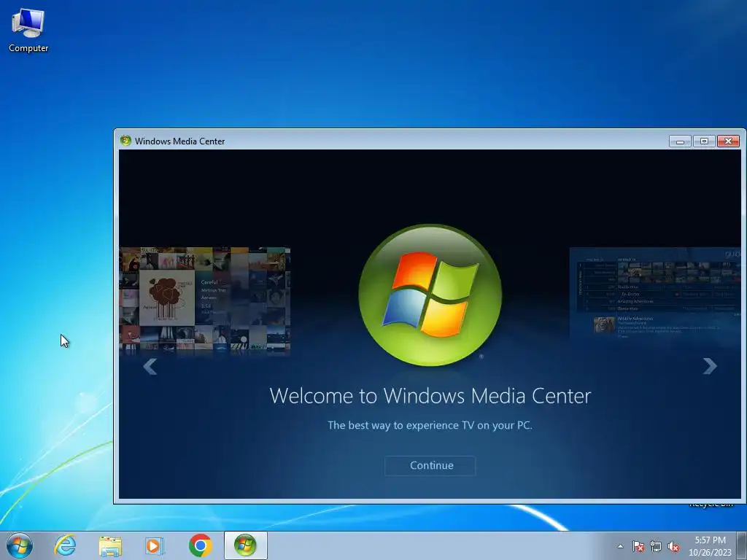
Task: Launch Internet Explorer from the taskbar
Action: pyautogui.click(x=65, y=545)
